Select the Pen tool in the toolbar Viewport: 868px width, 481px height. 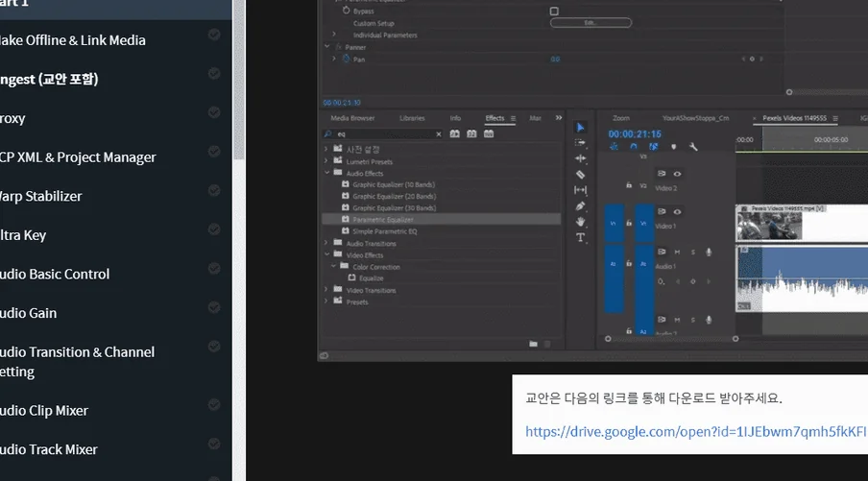[x=581, y=205]
